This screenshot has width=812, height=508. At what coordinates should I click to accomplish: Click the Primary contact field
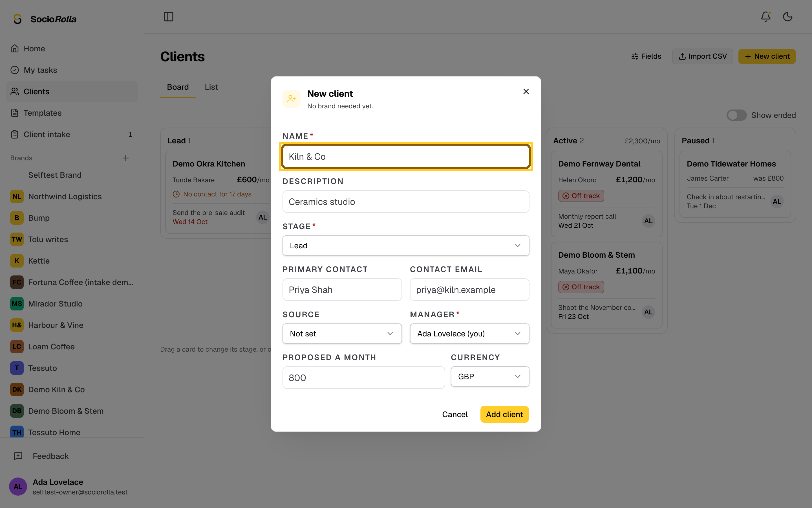pos(342,290)
